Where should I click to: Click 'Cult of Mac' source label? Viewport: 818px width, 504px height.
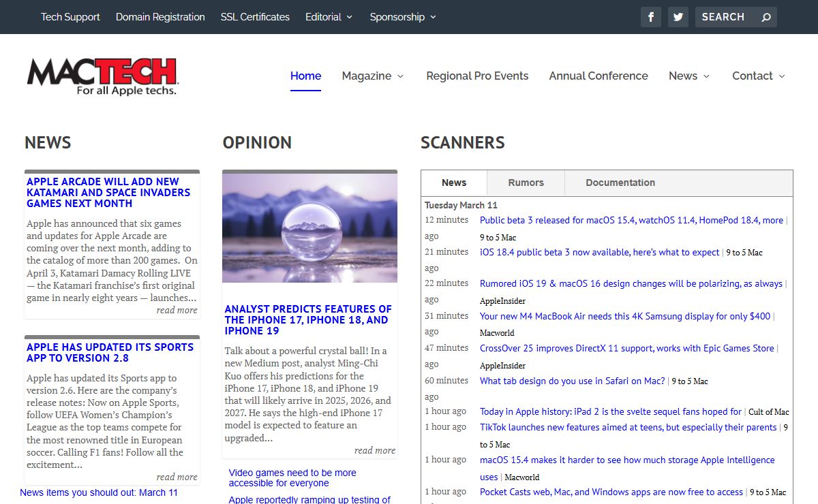(x=769, y=412)
